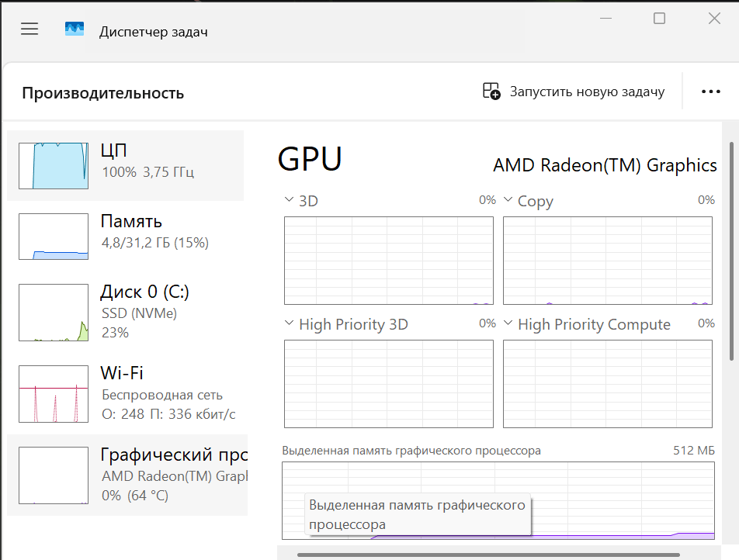Click Запустить новую задачу

click(586, 91)
